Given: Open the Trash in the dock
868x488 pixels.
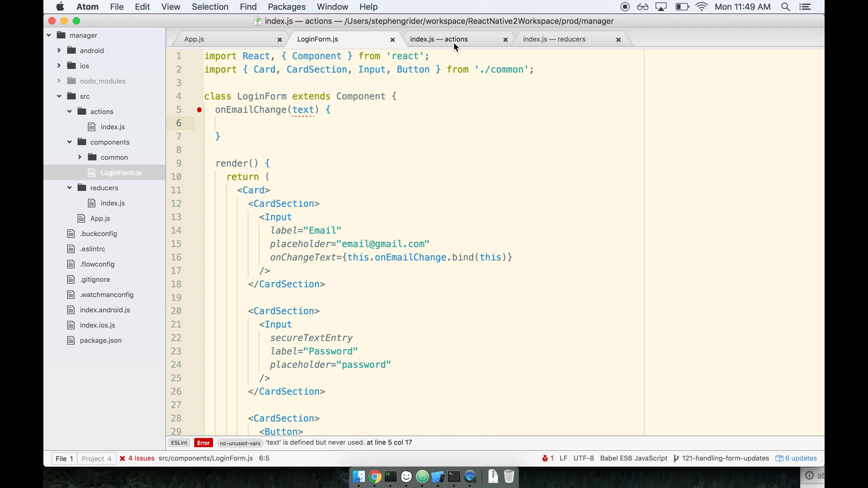Looking at the screenshot, I should [509, 476].
